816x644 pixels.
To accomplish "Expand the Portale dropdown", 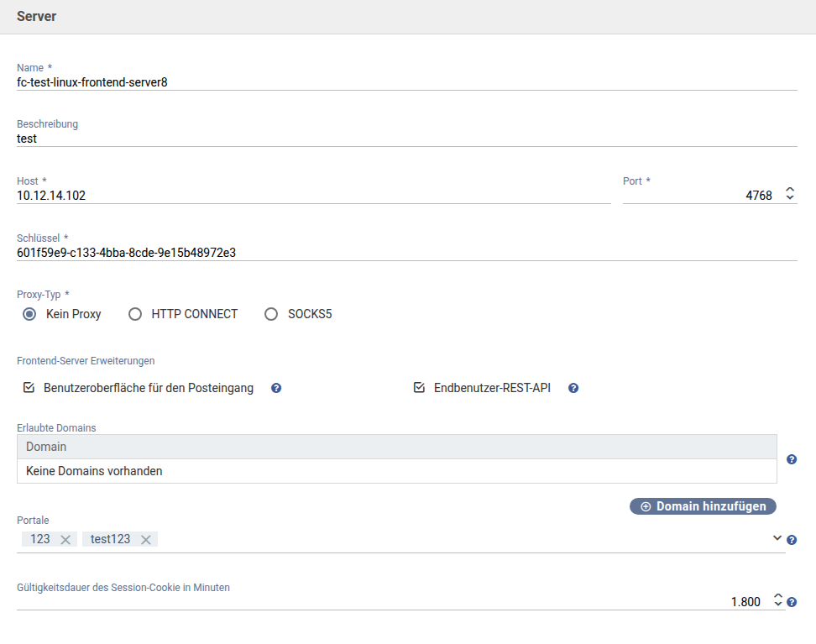I will coord(777,538).
